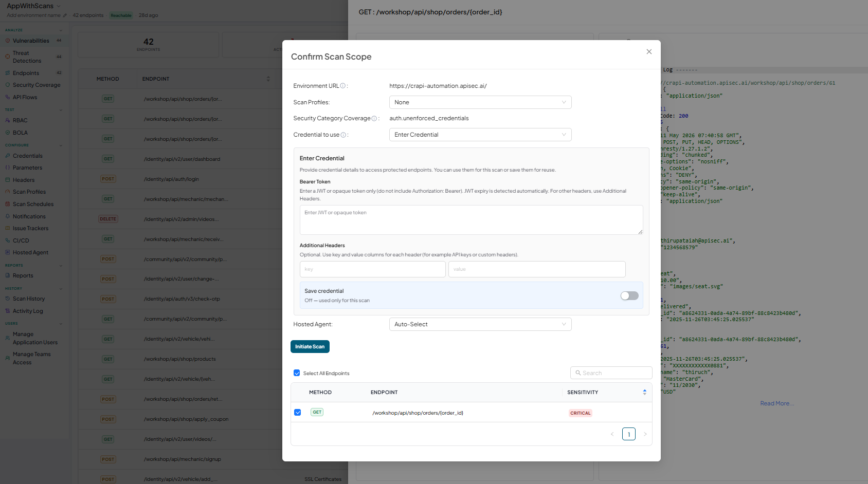Open the Hosted Agent dropdown

[x=480, y=324]
